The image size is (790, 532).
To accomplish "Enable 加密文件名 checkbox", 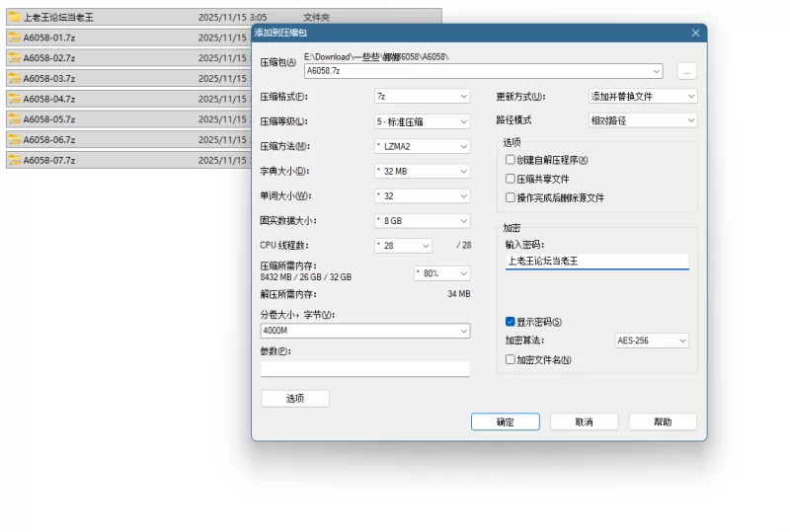I will pos(510,360).
